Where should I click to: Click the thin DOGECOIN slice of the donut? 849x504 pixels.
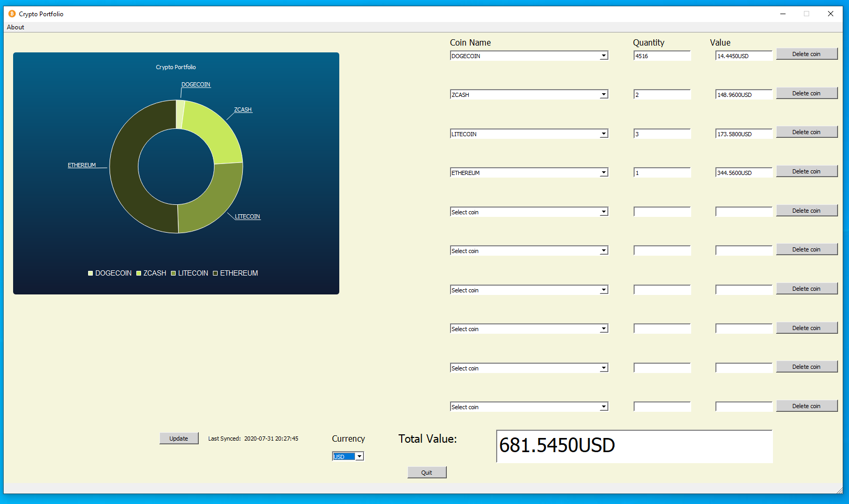tap(180, 114)
